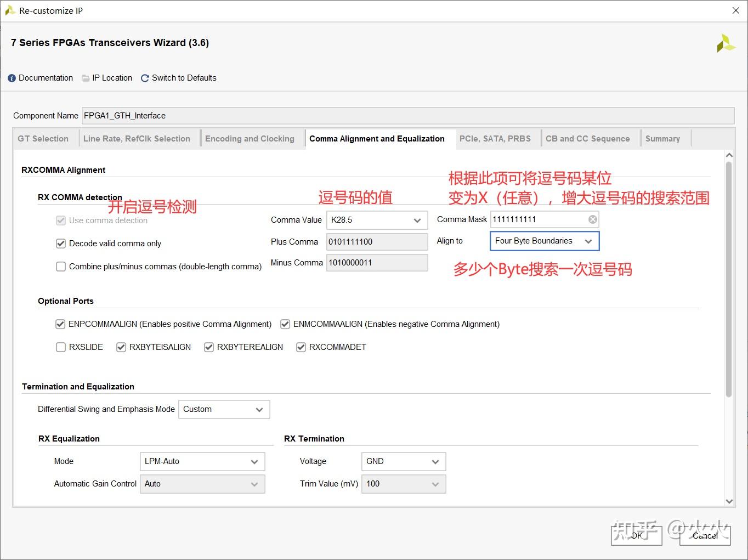Switch to the GT Selection tab
The image size is (748, 560).
coord(43,138)
